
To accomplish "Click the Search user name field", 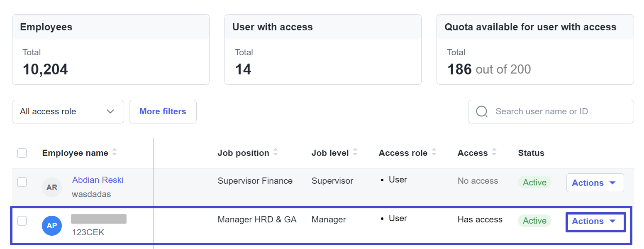I will point(551,111).
